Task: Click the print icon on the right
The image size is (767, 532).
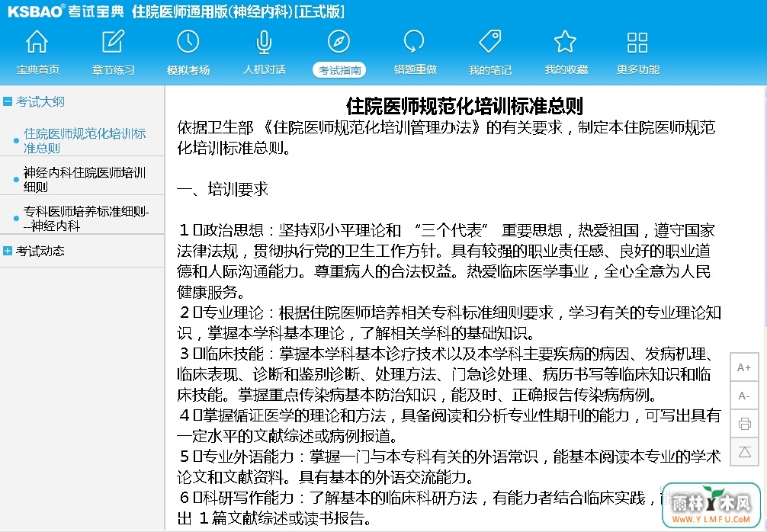Action: 744,424
